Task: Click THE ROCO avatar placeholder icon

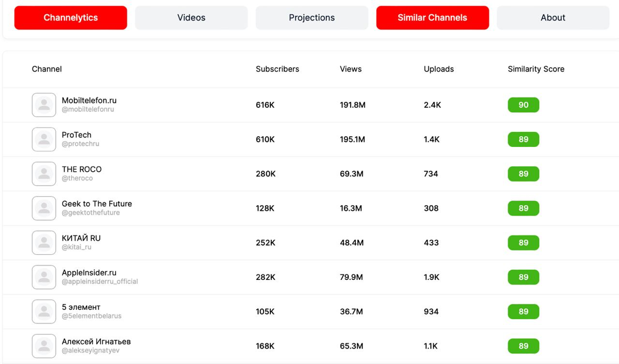Action: point(44,174)
